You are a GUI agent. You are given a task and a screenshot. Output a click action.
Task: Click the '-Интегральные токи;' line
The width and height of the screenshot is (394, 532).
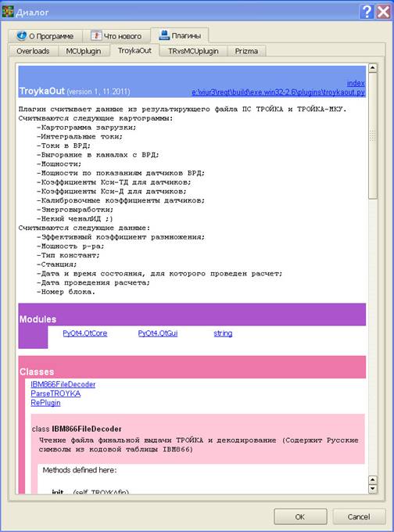coord(80,137)
